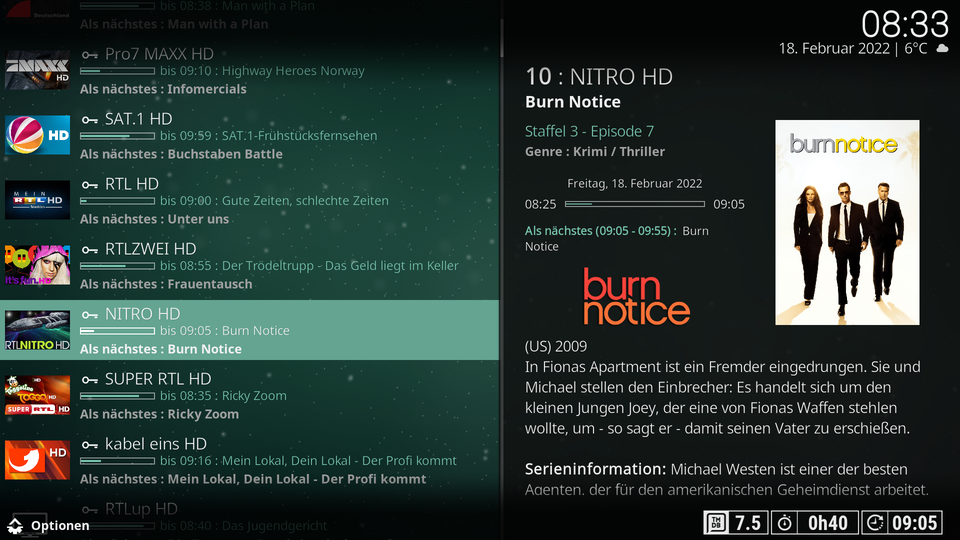Select the kabel eins HD channel name

[156, 443]
